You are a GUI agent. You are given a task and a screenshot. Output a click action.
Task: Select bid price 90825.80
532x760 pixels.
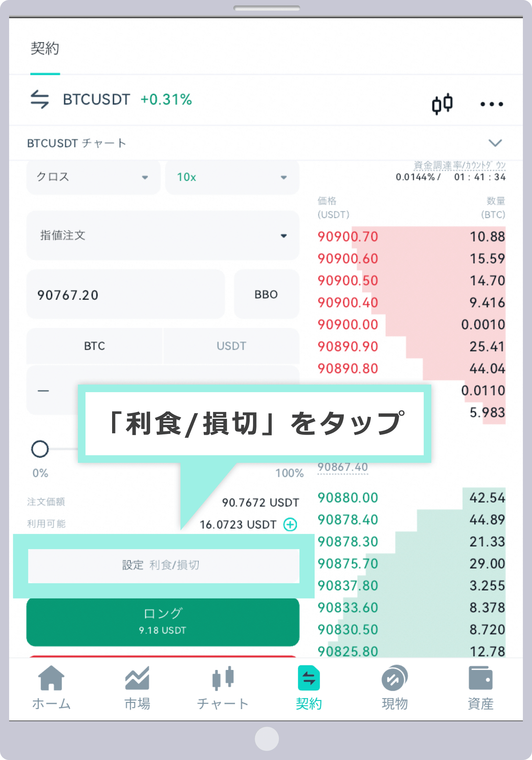click(x=348, y=651)
